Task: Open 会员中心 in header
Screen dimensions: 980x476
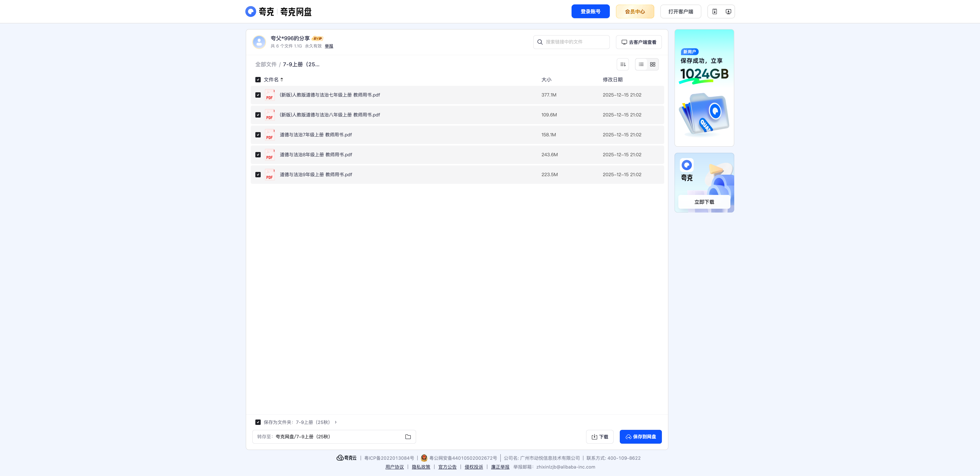Action: coord(635,11)
